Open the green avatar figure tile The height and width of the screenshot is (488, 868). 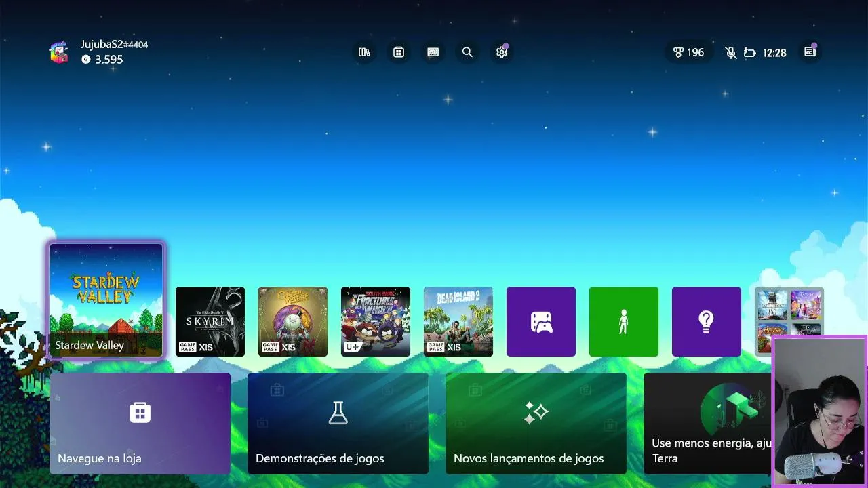(x=624, y=321)
